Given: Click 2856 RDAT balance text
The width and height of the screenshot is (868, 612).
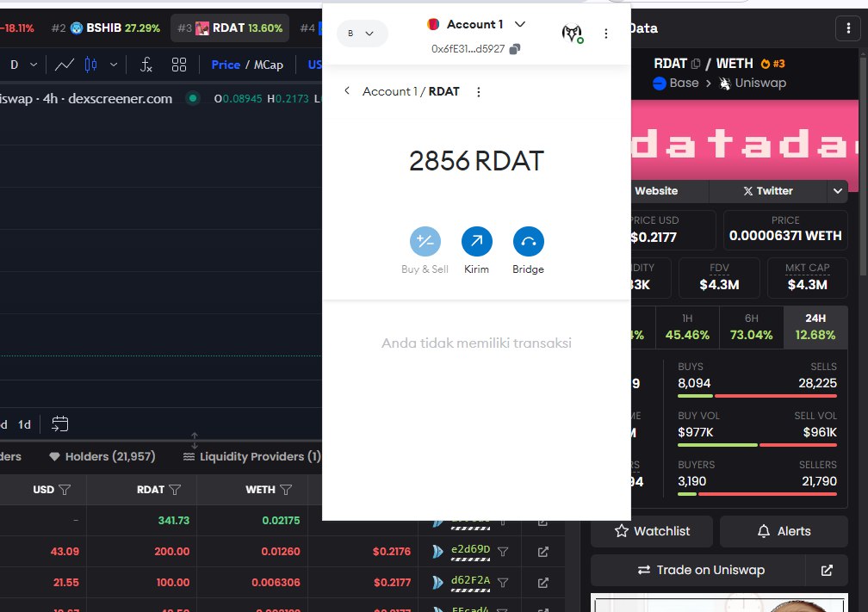Looking at the screenshot, I should coord(477,161).
